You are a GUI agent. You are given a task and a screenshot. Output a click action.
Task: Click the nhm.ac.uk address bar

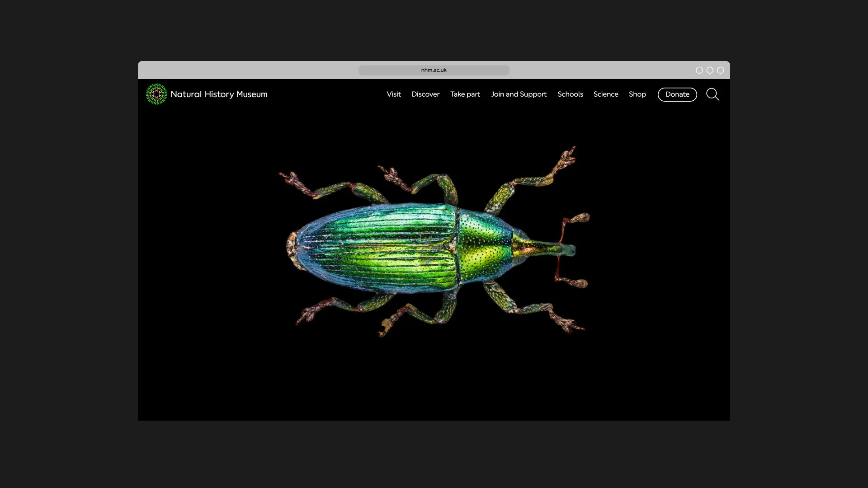[x=434, y=70]
